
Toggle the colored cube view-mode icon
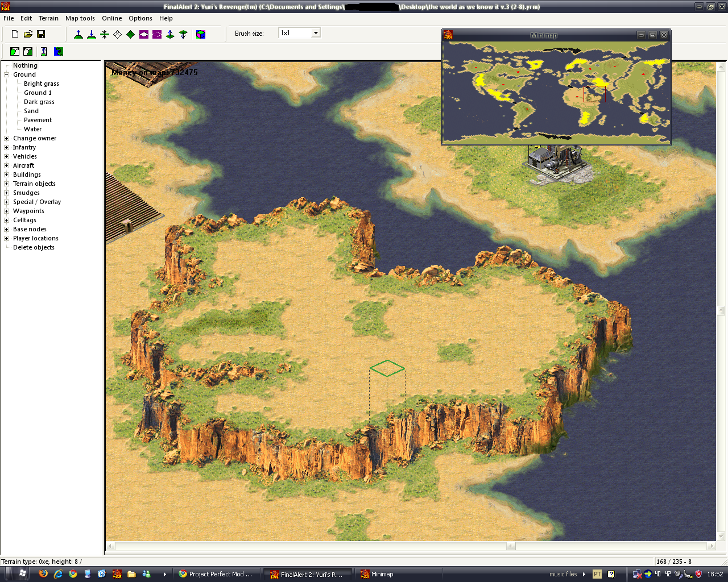point(201,34)
